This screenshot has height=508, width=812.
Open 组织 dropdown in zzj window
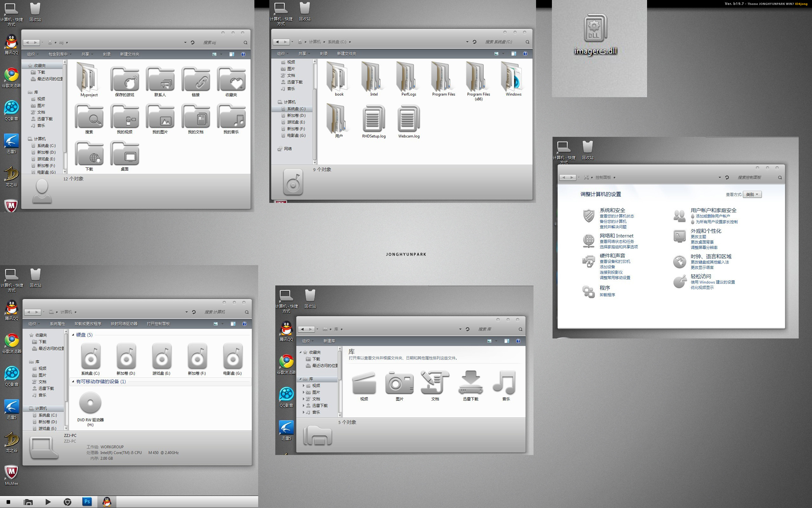pos(33,54)
